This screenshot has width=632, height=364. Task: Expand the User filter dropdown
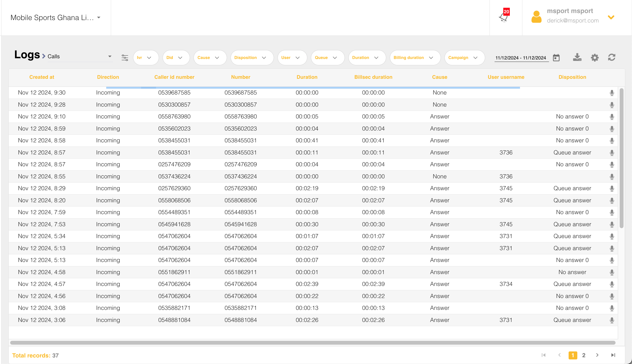(292, 58)
